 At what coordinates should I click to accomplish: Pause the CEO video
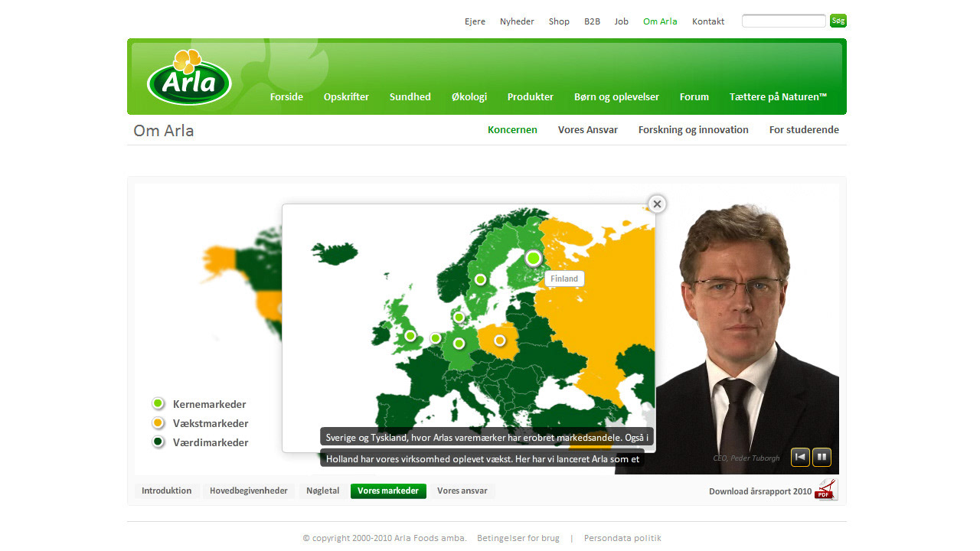pyautogui.click(x=822, y=458)
